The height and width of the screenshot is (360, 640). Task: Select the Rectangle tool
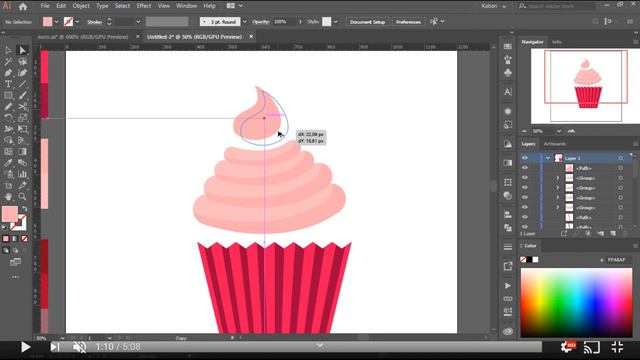(x=8, y=96)
